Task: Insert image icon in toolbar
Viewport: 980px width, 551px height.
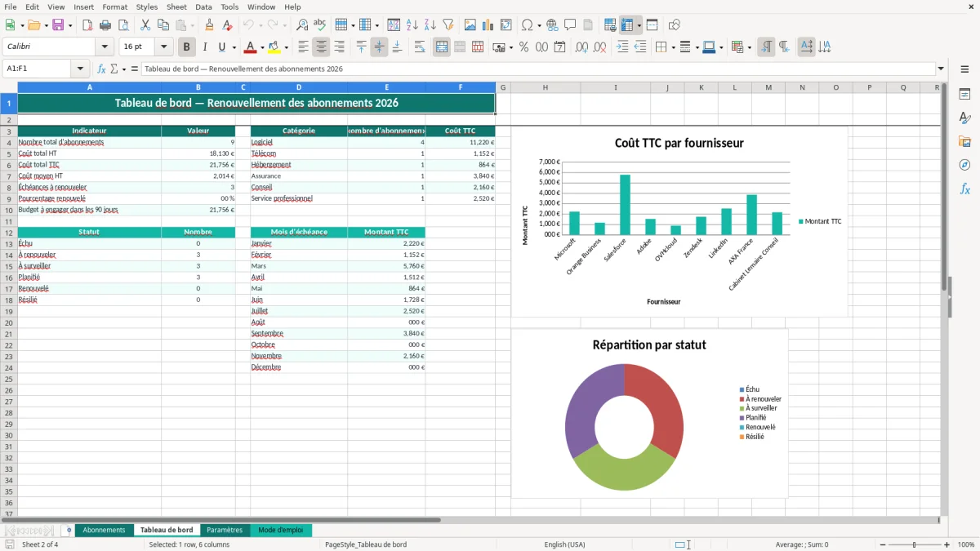Action: point(470,25)
